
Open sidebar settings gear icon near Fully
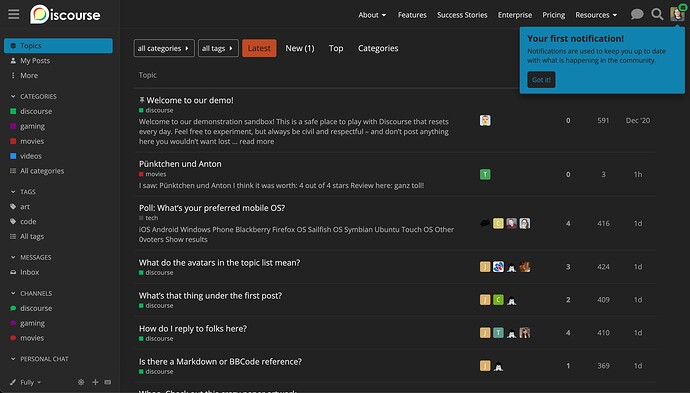(x=81, y=382)
